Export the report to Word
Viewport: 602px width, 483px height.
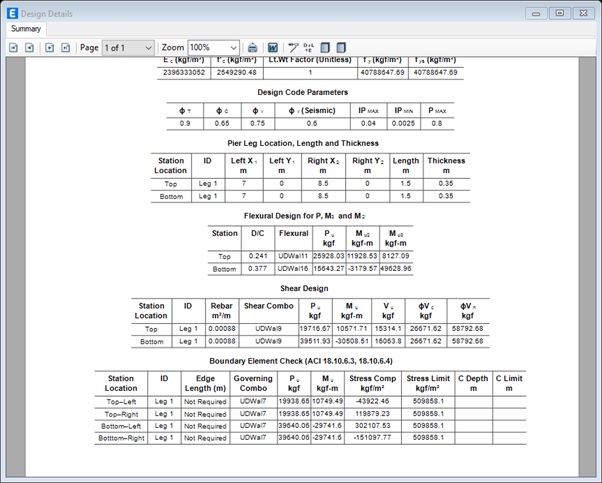coord(272,48)
